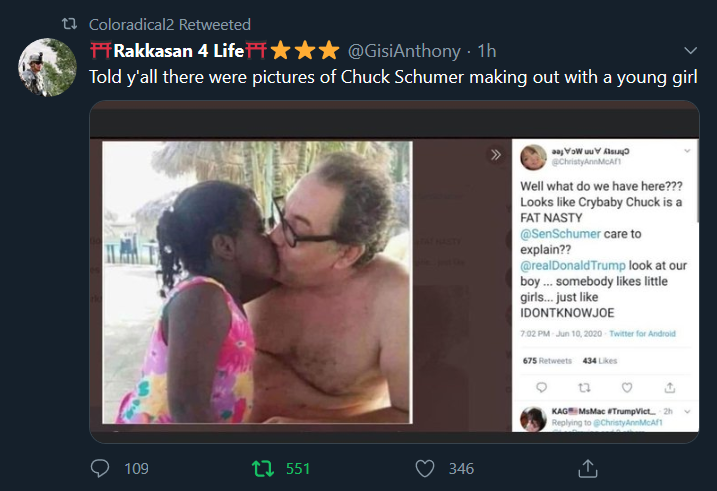Click the 1h timestamp of the tweet

tap(488, 50)
